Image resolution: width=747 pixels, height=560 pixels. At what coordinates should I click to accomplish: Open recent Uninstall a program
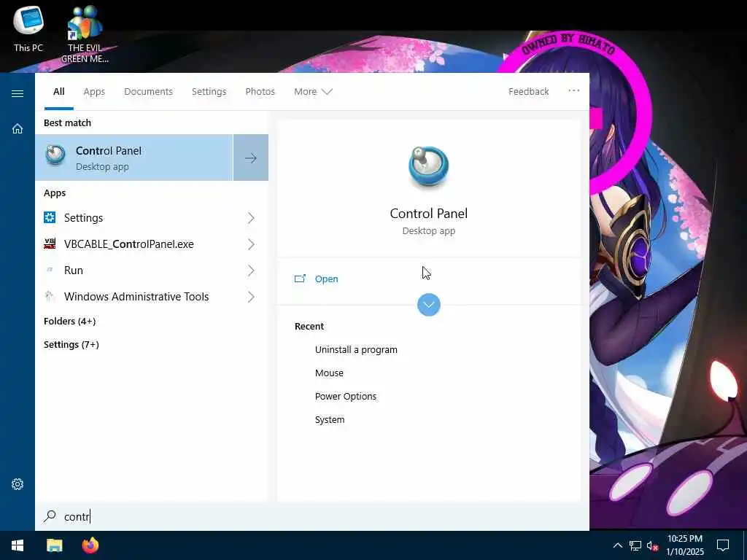pyautogui.click(x=356, y=349)
